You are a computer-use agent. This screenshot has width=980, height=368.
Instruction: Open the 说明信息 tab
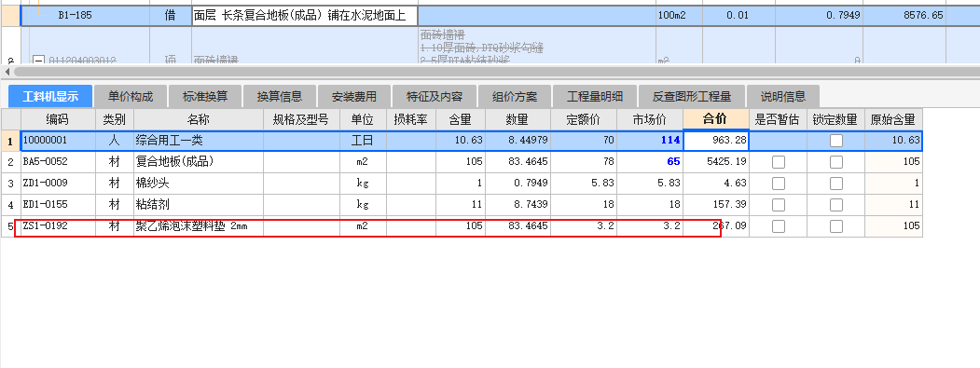782,97
